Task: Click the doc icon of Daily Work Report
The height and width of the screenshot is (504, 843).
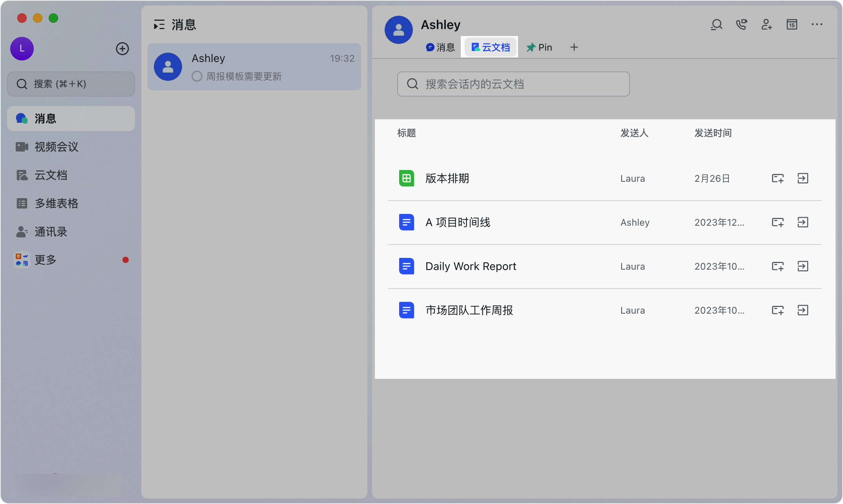Action: pyautogui.click(x=407, y=267)
